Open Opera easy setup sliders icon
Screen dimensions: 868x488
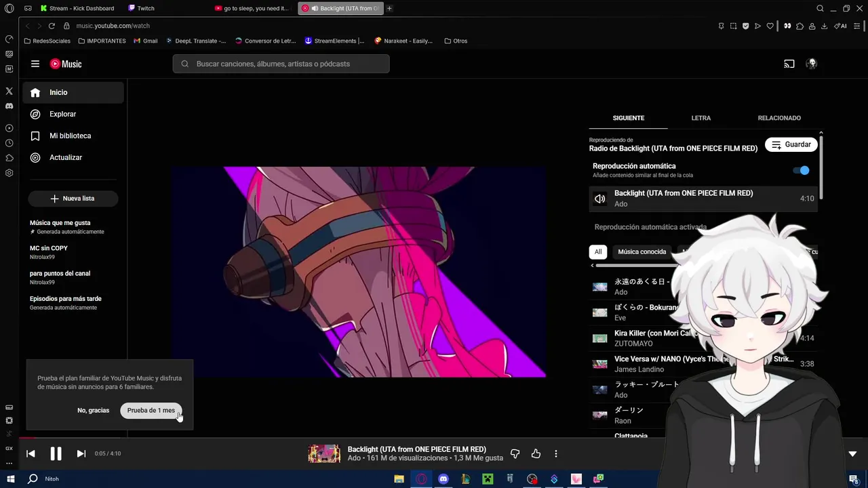pos(858,26)
